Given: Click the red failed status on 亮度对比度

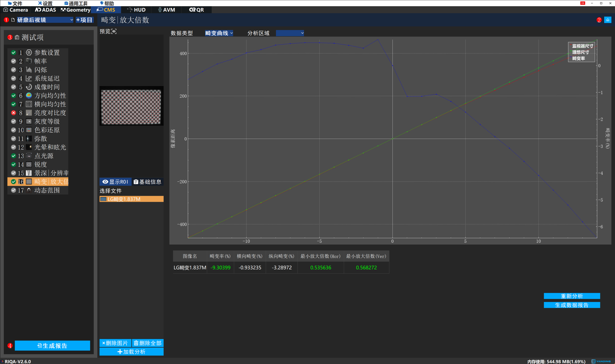Looking at the screenshot, I should 13,113.
